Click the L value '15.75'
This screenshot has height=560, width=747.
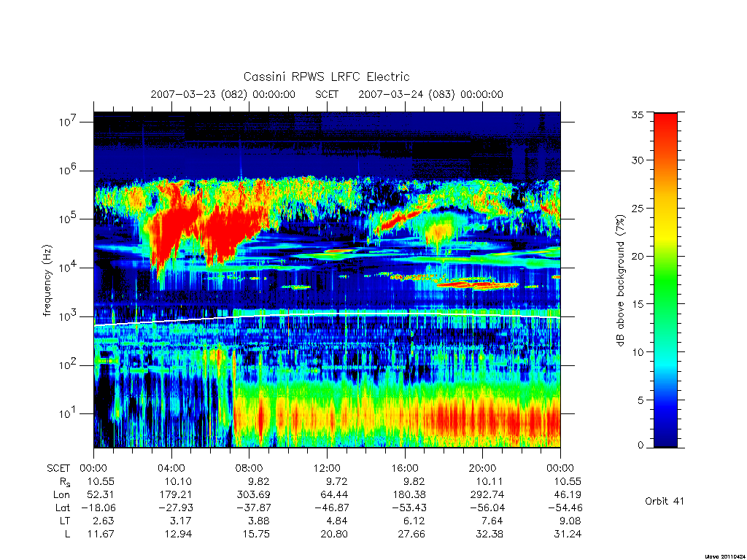click(x=256, y=534)
